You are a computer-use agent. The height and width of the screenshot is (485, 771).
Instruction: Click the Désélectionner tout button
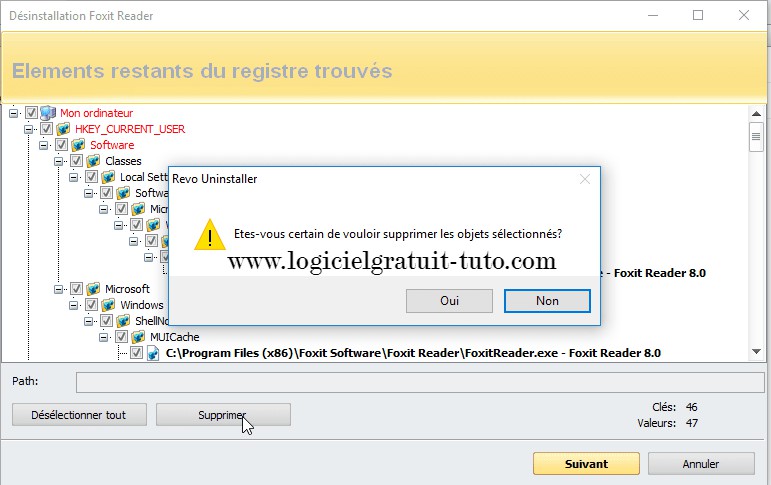click(x=79, y=415)
